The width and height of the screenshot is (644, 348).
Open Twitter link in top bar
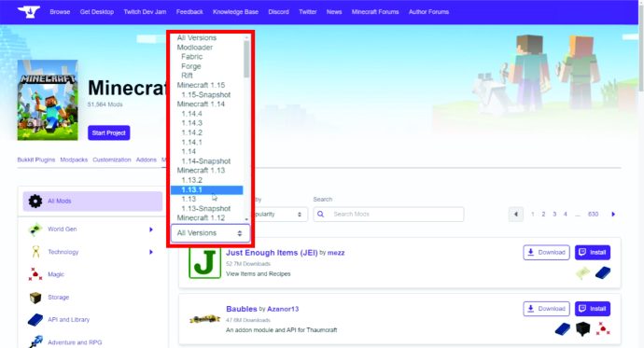point(308,12)
